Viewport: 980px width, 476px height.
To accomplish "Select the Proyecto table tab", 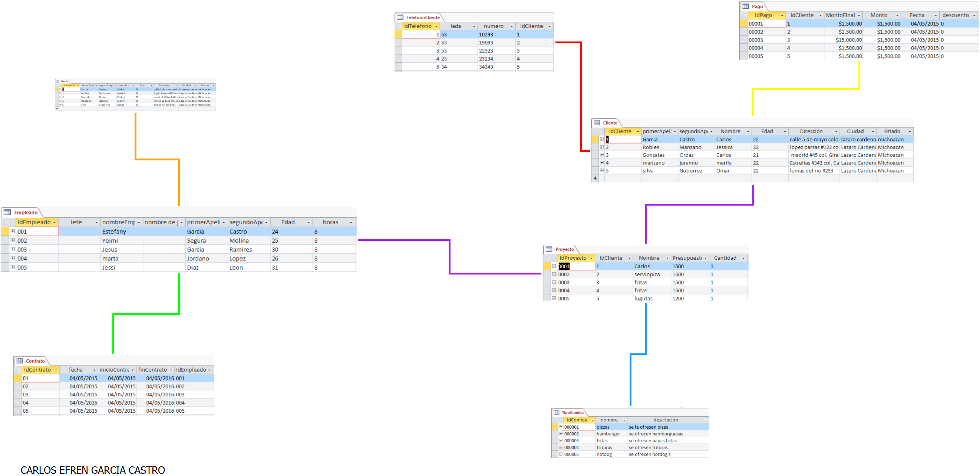I will click(x=564, y=249).
